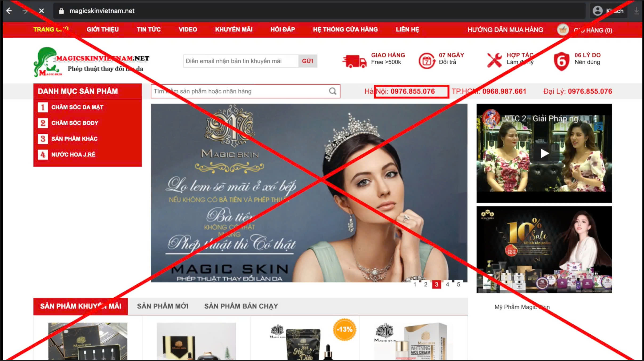This screenshot has height=361, width=644.
Task: Click the MAGICSKINVIETNAM.NET logo text
Action: 103,58
